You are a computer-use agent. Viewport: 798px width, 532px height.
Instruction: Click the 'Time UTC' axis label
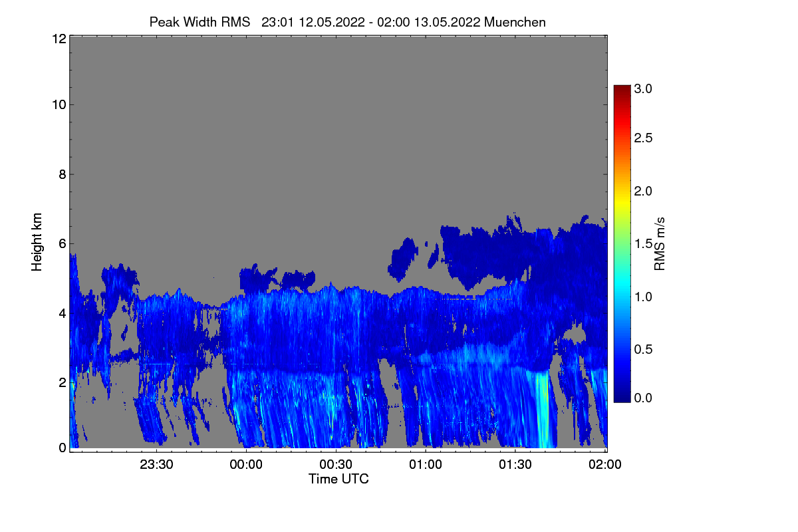(x=338, y=479)
